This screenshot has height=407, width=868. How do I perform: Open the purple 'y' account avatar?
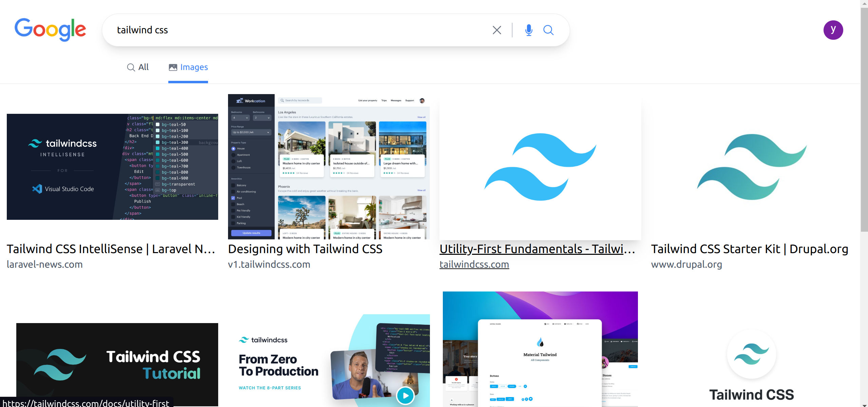tap(833, 30)
